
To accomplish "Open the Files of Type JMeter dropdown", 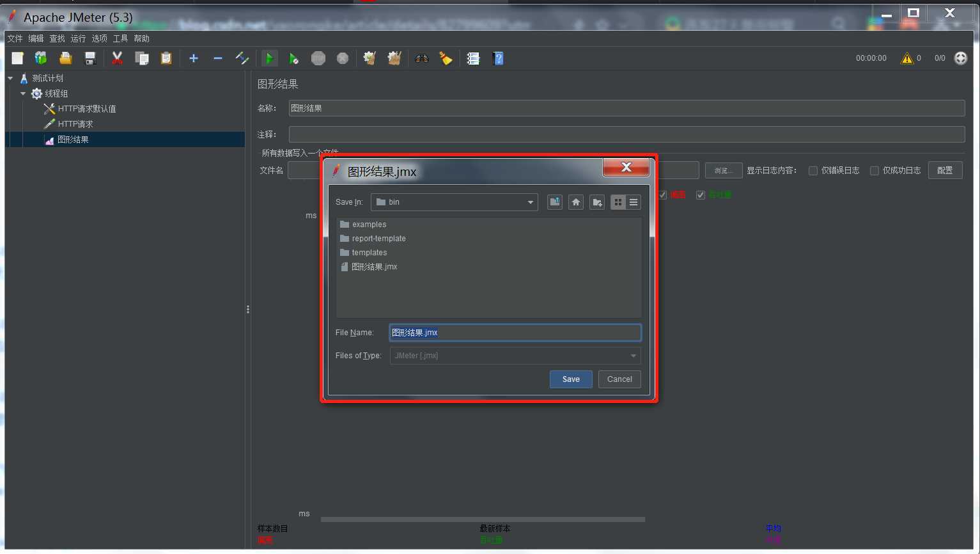I will [515, 356].
